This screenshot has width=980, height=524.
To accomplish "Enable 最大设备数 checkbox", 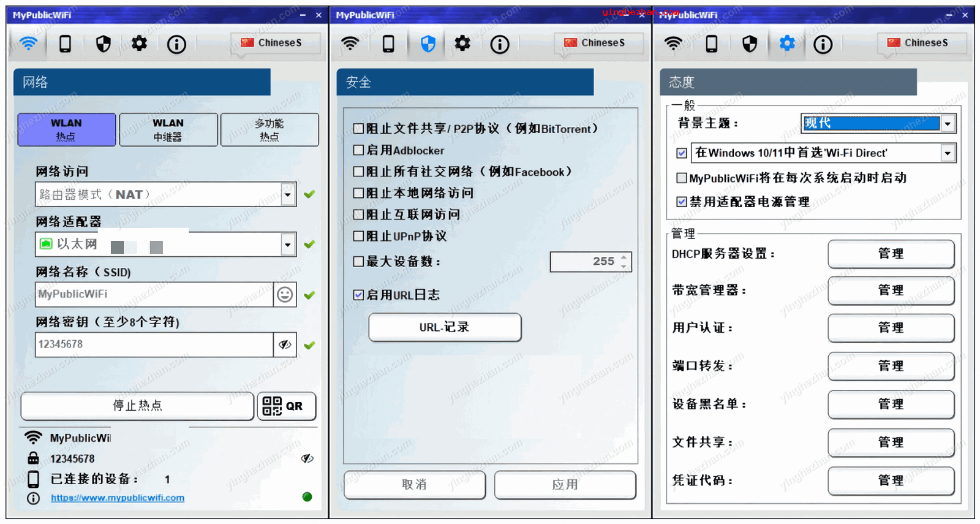I will click(359, 262).
